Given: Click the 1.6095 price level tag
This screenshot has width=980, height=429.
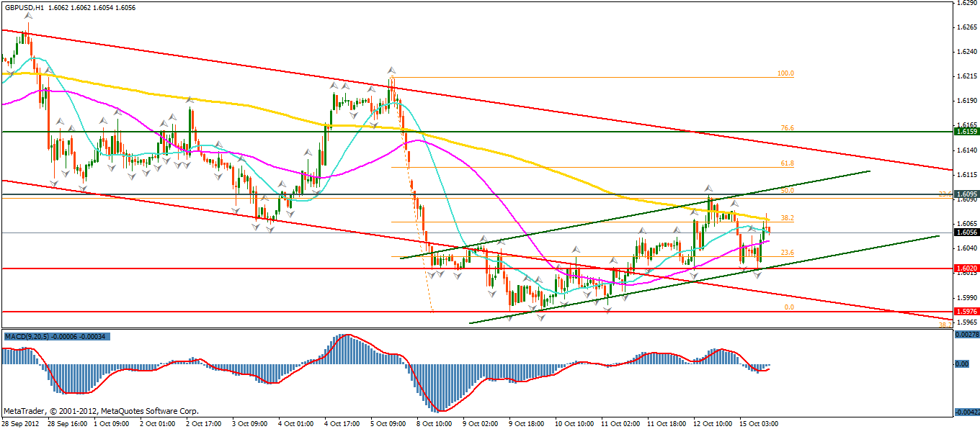Looking at the screenshot, I should (966, 194).
